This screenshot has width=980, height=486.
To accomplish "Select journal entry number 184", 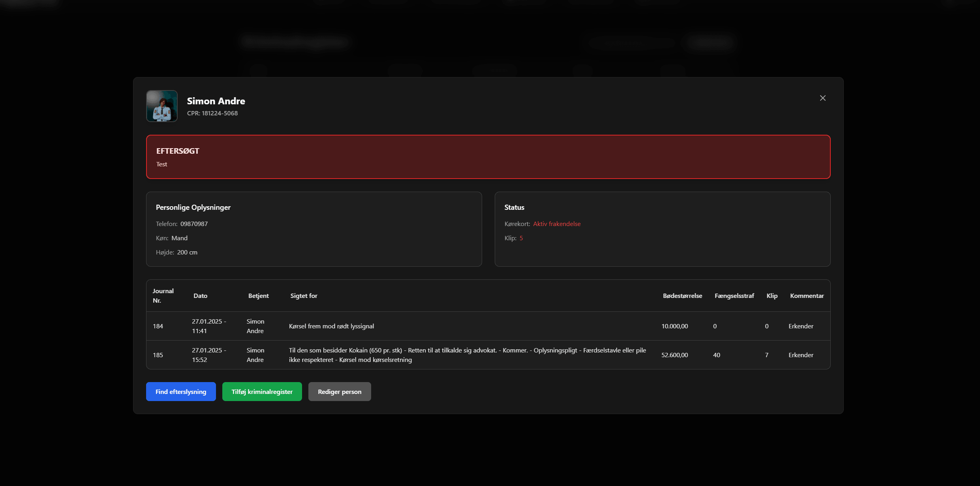I will pyautogui.click(x=158, y=326).
